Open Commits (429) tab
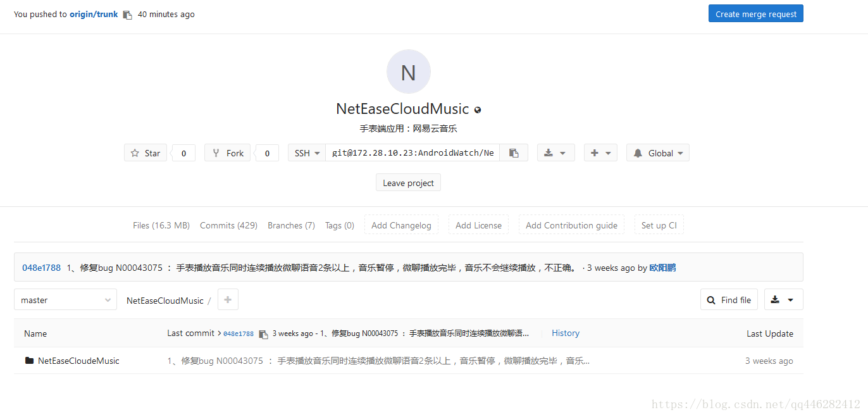Image resolution: width=868 pixels, height=417 pixels. (228, 225)
